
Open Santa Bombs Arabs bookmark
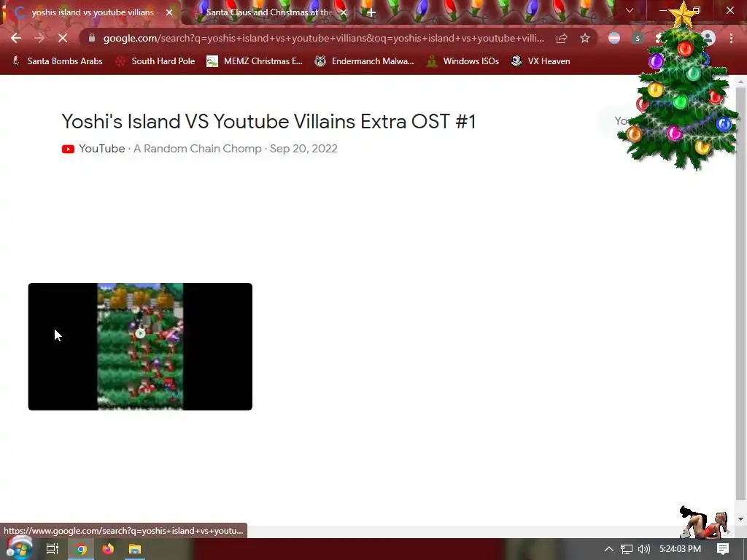(57, 61)
